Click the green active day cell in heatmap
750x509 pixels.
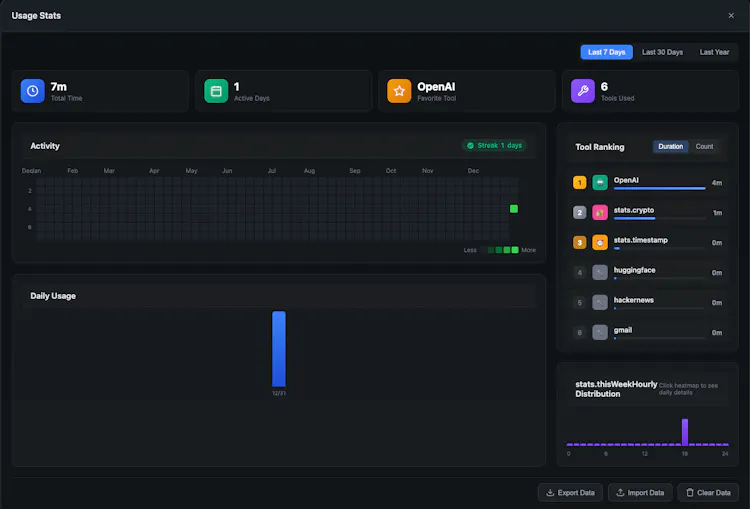[514, 209]
